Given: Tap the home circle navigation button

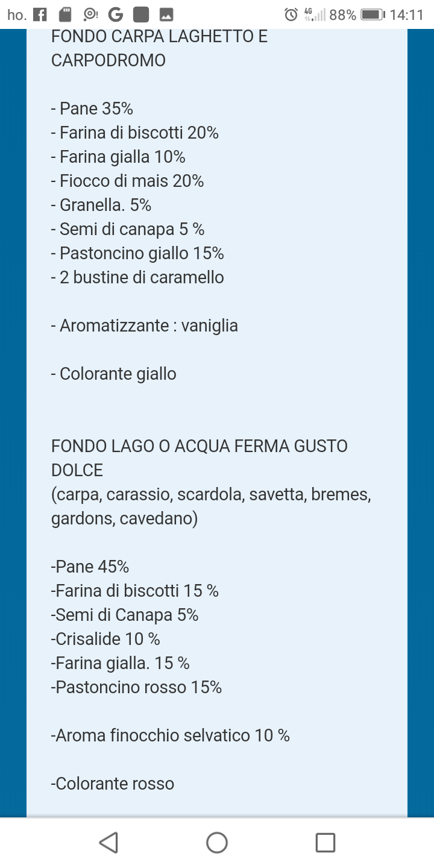Looking at the screenshot, I should click(217, 842).
